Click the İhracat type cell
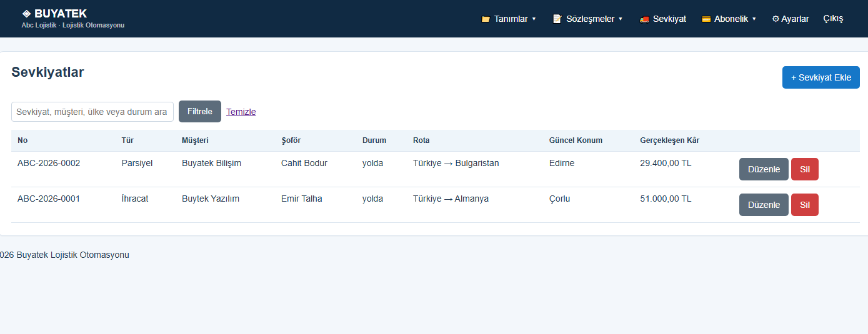 (x=135, y=199)
